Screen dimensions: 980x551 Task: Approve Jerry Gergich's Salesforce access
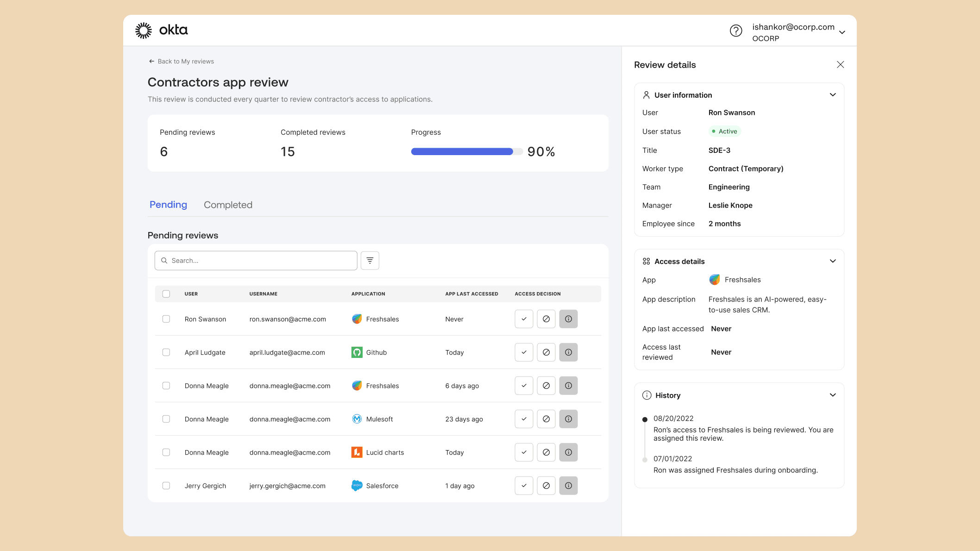click(524, 486)
